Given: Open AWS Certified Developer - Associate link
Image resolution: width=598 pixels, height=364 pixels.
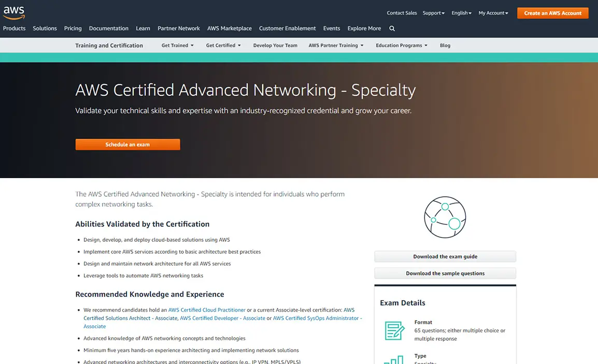Looking at the screenshot, I should click(222, 318).
